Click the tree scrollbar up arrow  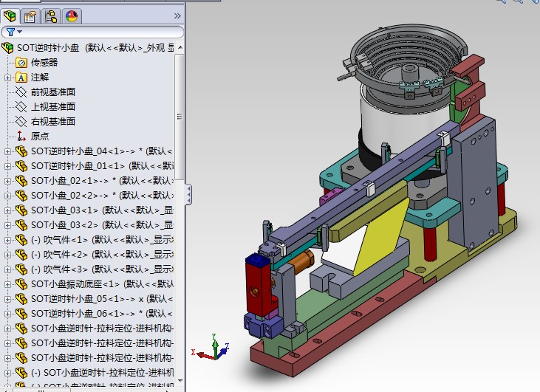[180, 47]
